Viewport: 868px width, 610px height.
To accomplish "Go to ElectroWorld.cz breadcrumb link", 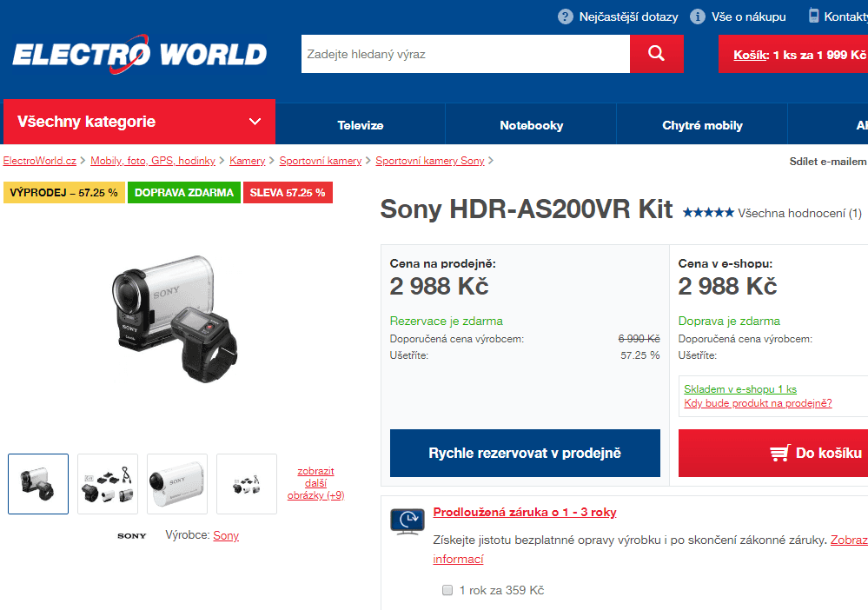I will tap(40, 161).
